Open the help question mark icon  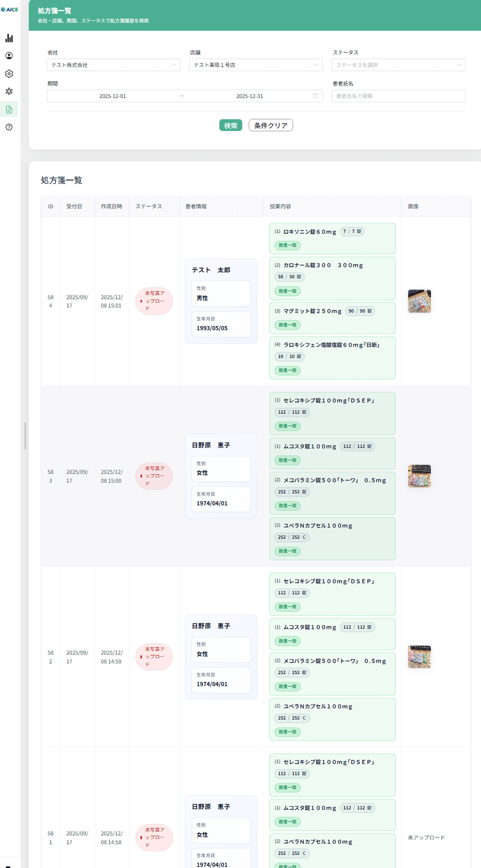coord(9,127)
